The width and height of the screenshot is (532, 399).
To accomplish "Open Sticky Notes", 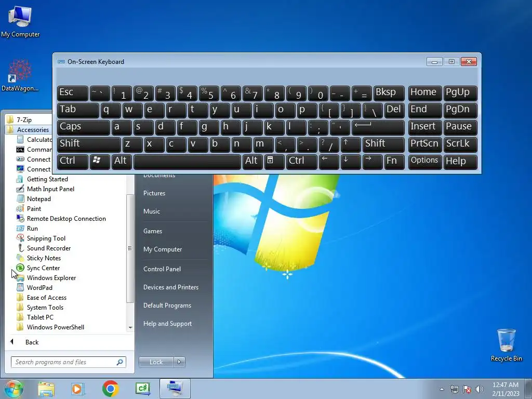I will (x=38, y=258).
